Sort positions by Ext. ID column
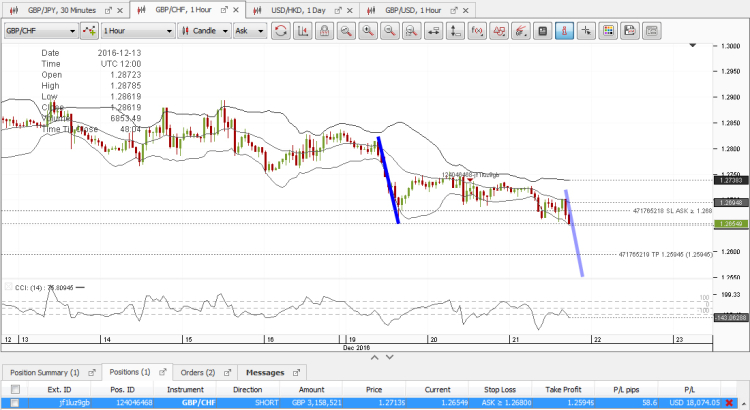Viewport: 750px width, 410px height. tap(59, 389)
